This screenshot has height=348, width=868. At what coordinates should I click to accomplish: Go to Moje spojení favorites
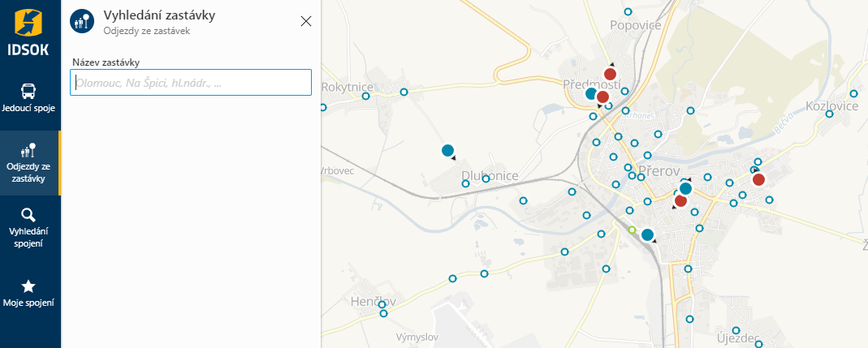29,293
